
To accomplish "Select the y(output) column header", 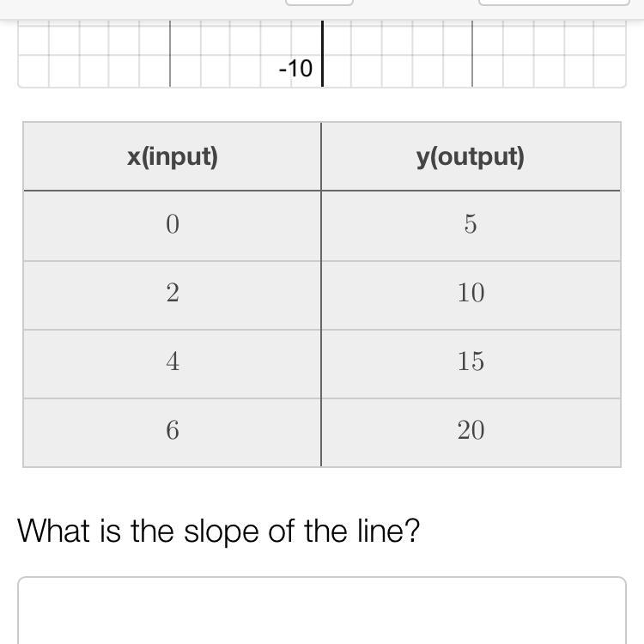I will pos(471,156).
